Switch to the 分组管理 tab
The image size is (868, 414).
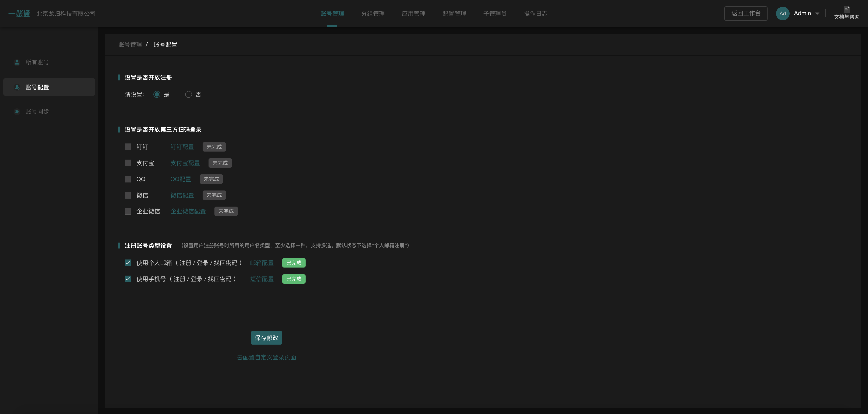tap(373, 14)
